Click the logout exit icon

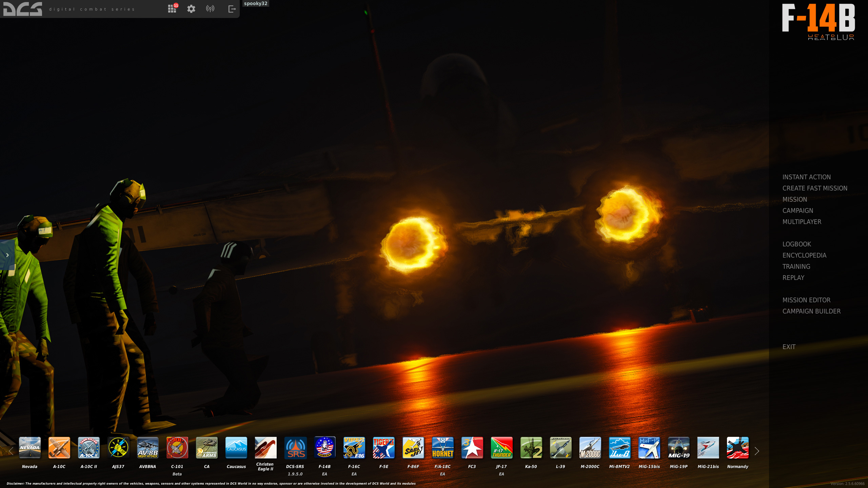(232, 9)
